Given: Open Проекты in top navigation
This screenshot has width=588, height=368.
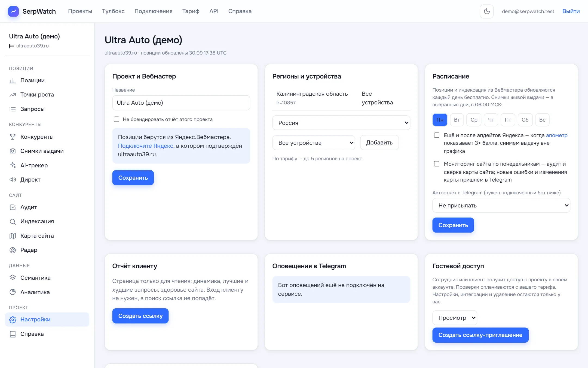Looking at the screenshot, I should (x=80, y=11).
